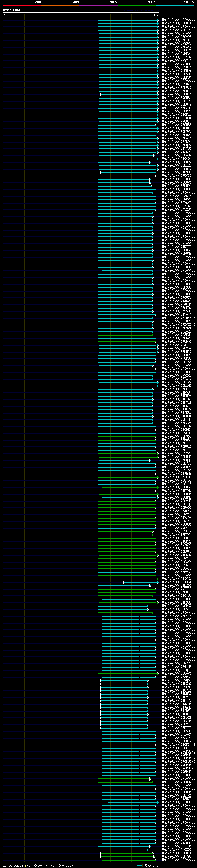Select hit UniRef100_Q641N8
The height and width of the screenshot is (868, 197).
coord(176,667)
